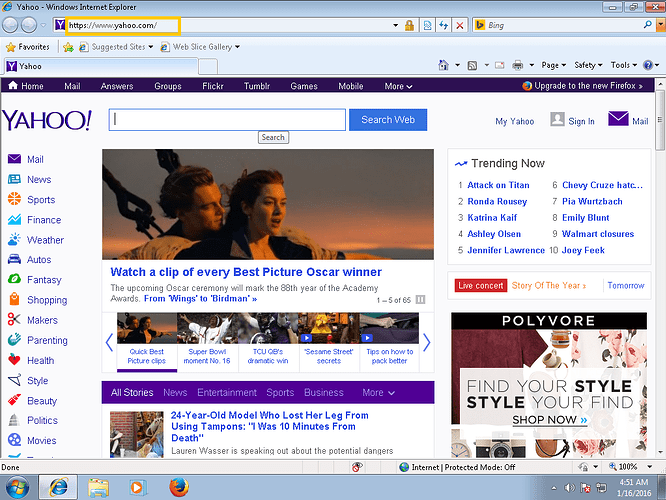666x500 pixels.
Task: Click the purple Mail envelope icon in header
Action: click(618, 119)
